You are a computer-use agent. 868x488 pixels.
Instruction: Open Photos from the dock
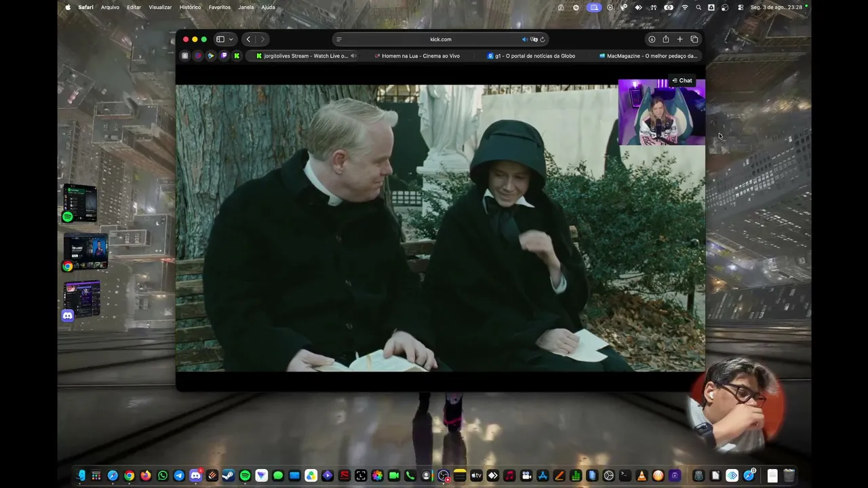click(377, 476)
